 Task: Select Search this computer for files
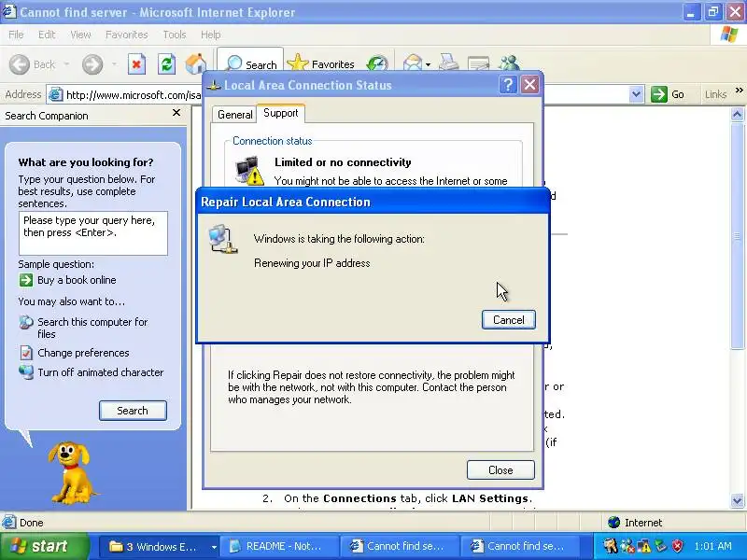click(x=92, y=328)
